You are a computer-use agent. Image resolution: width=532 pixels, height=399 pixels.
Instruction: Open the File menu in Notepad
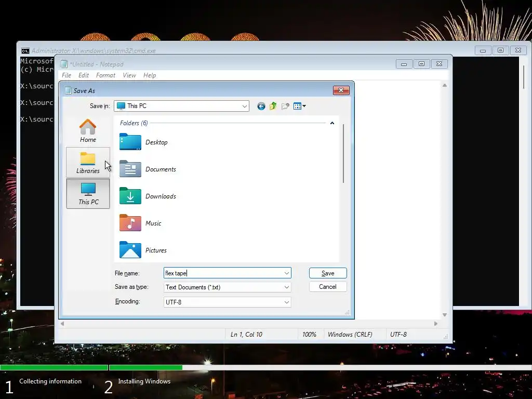click(x=66, y=75)
